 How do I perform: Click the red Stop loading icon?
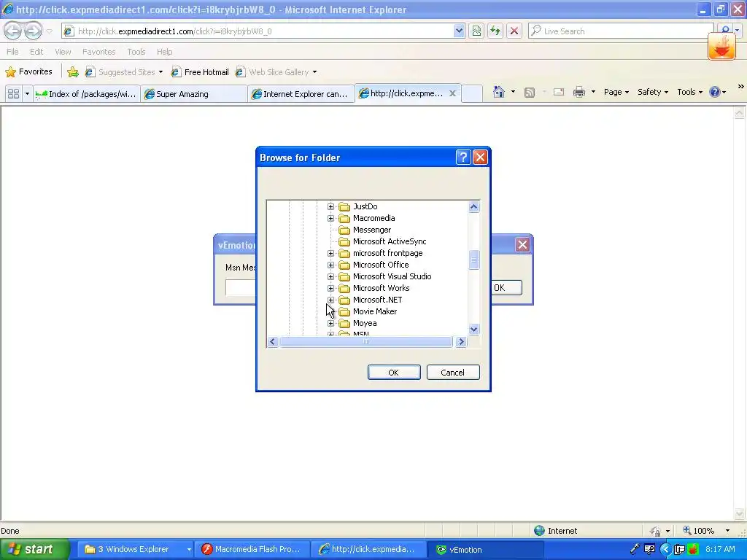(x=514, y=31)
